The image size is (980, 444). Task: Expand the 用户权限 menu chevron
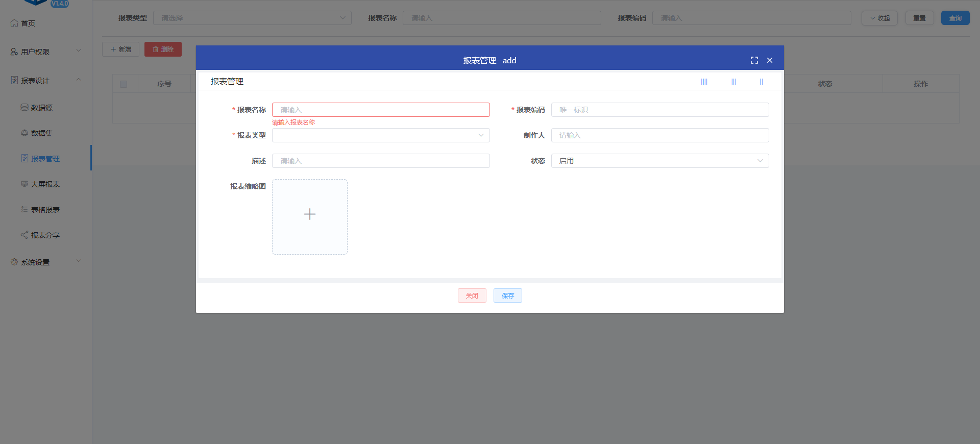tap(79, 51)
